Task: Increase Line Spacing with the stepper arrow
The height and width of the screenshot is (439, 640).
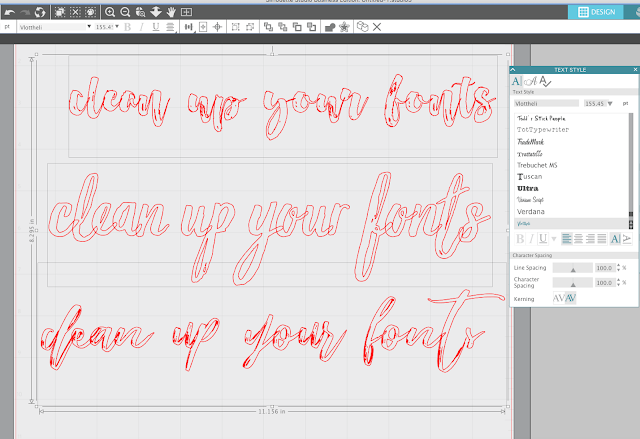Action: pos(618,266)
